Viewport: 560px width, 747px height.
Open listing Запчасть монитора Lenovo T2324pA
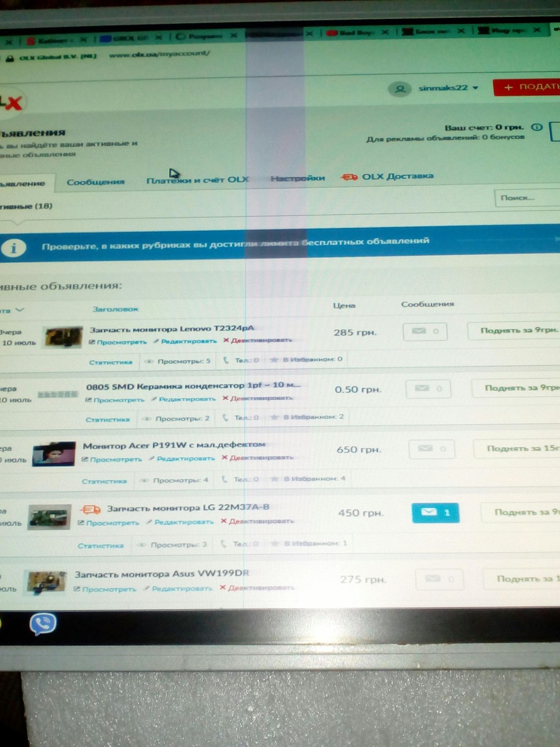point(172,329)
